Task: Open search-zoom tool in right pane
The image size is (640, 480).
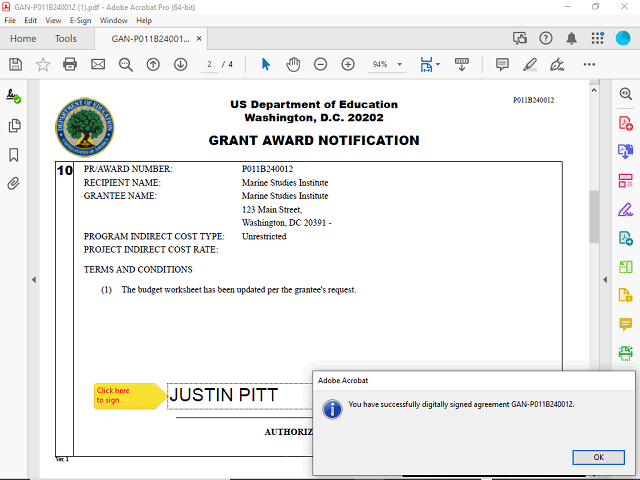Action: (626, 94)
